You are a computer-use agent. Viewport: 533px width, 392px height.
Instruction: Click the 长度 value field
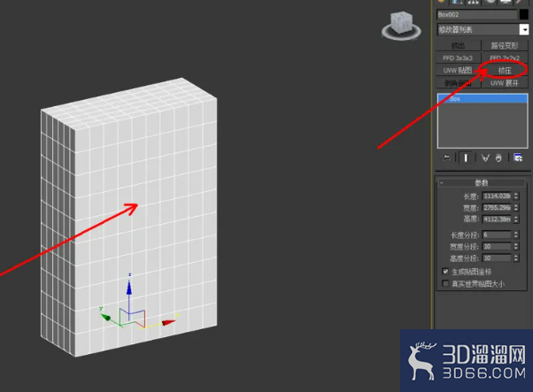click(x=497, y=196)
